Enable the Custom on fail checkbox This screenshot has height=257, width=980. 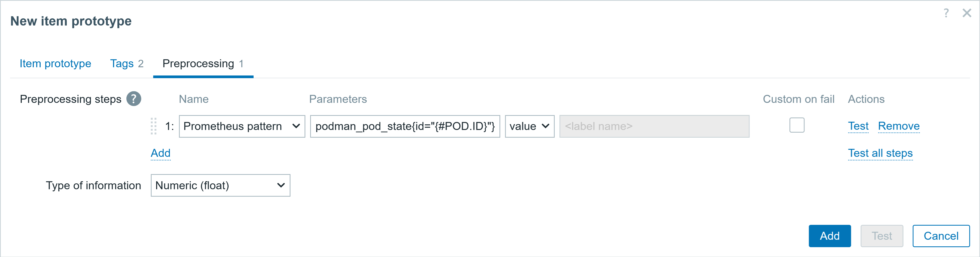797,125
